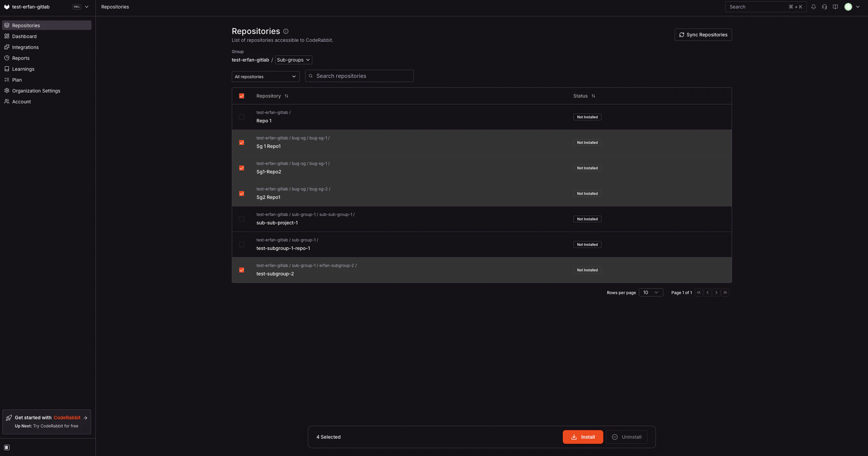Uncheck the Sg2 Repo1 checkbox
Image resolution: width=868 pixels, height=456 pixels.
point(242,193)
